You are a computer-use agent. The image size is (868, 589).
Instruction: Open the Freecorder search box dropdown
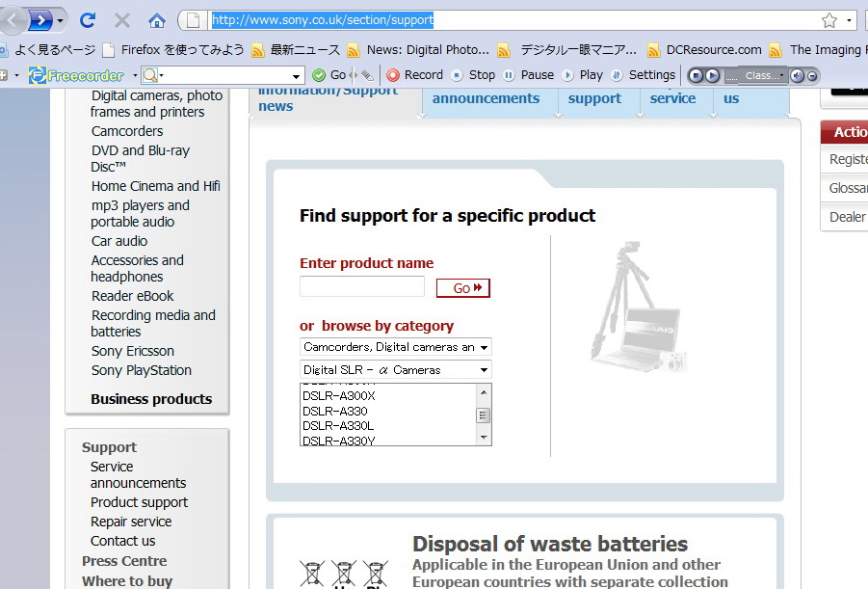pyautogui.click(x=296, y=75)
